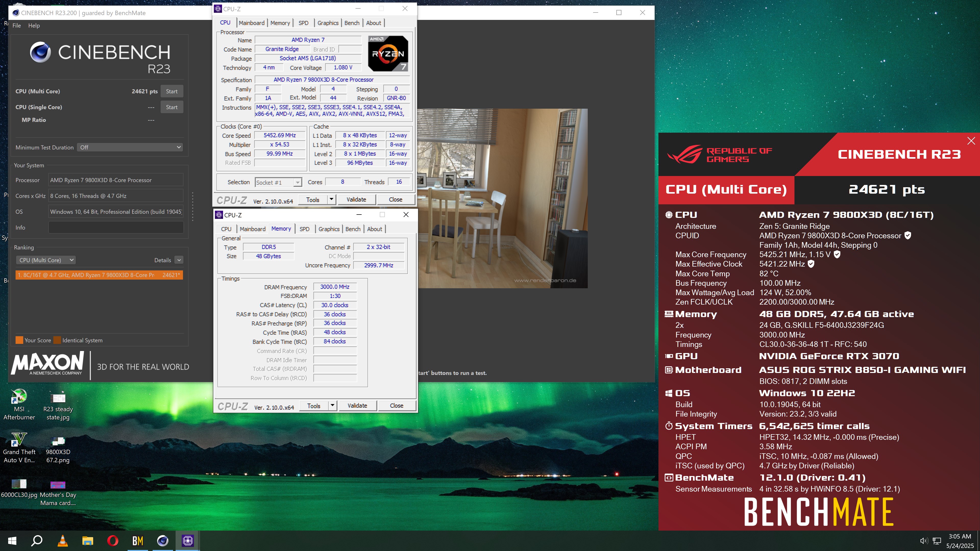Click Tools button in upper CPU-Z window
The image size is (980, 551).
pyautogui.click(x=313, y=199)
